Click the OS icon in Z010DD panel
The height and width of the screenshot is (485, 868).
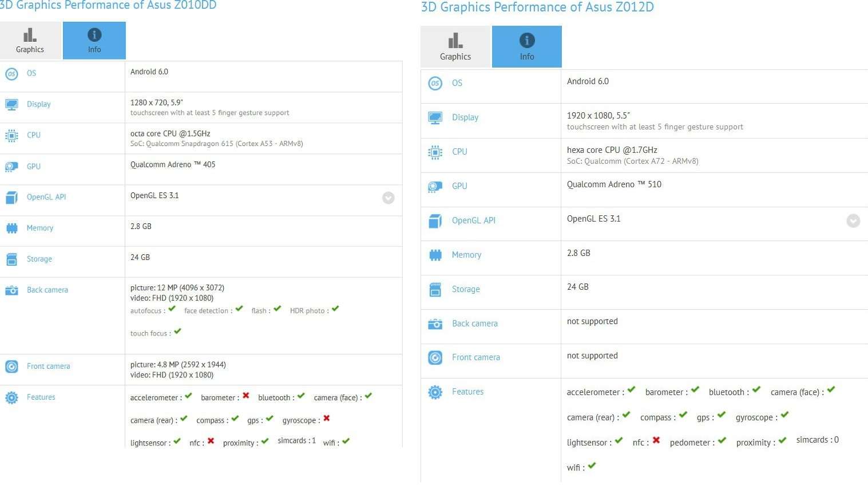pyautogui.click(x=11, y=74)
